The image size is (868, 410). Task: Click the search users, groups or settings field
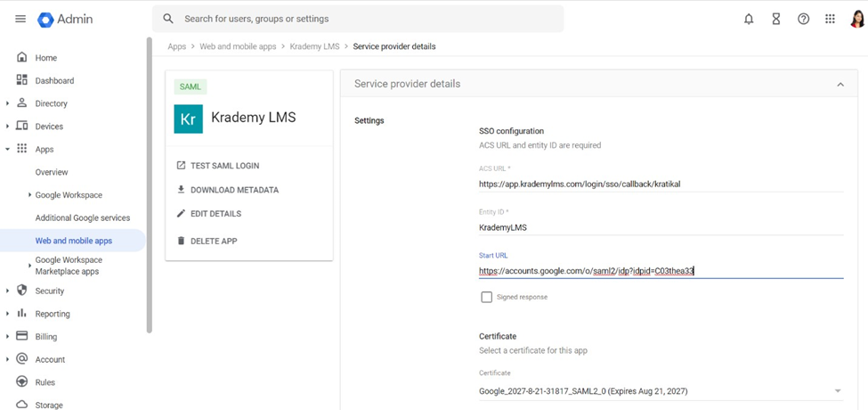point(358,19)
